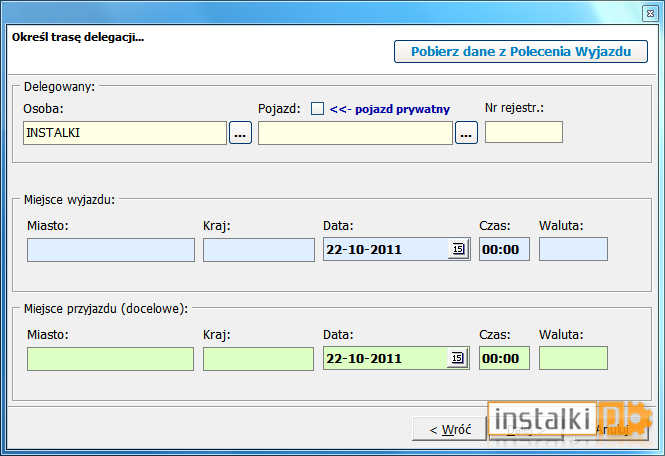The width and height of the screenshot is (665, 456).
Task: Click the Nr rejestr. input field
Action: coord(524,132)
